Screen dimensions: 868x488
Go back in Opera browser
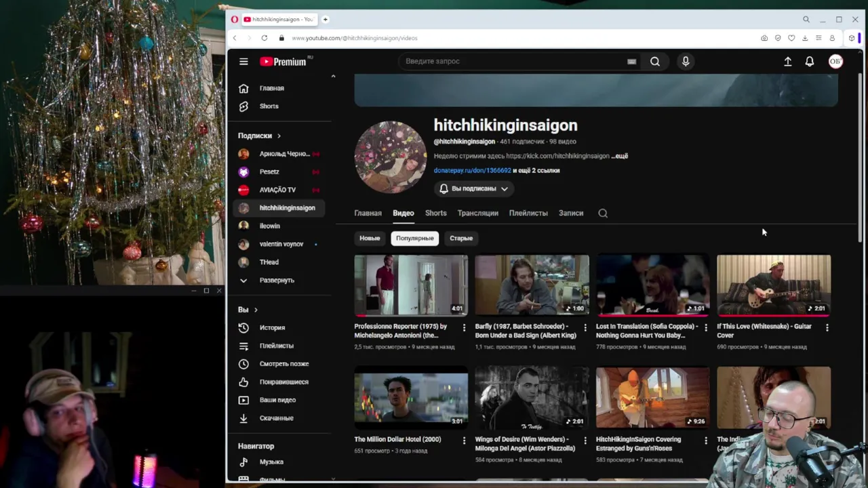tap(235, 38)
